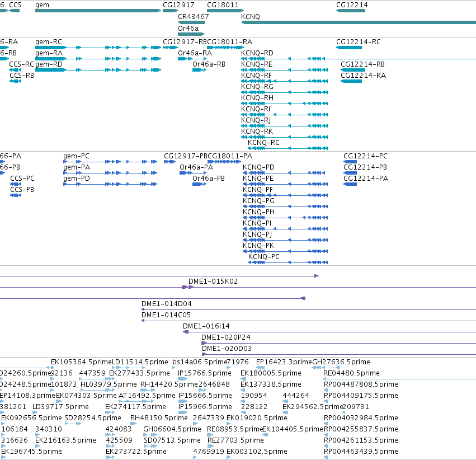The image size is (476, 460).
Task: Click BAC clone DME1-020P24
Action: pos(226,337)
